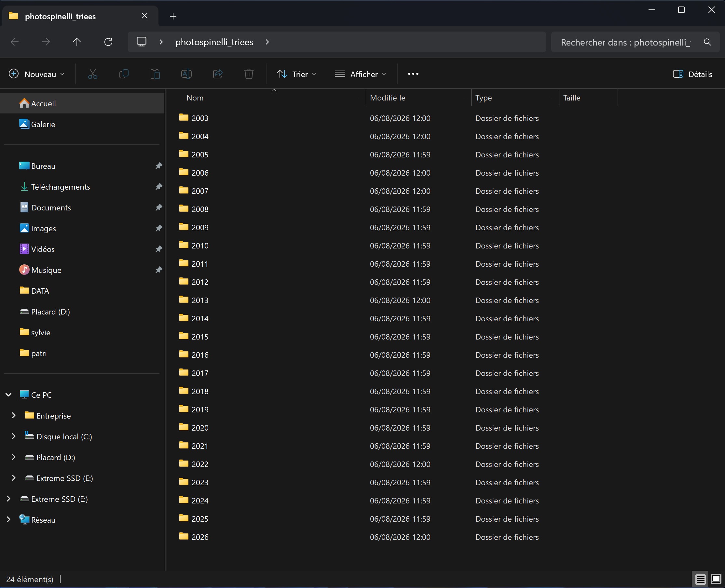This screenshot has height=588, width=725.
Task: Go forward with the right arrow
Action: 46,42
